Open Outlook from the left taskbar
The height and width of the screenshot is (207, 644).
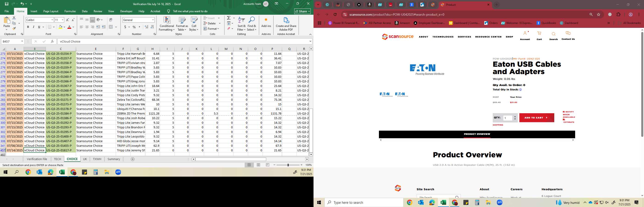[x=39, y=172]
